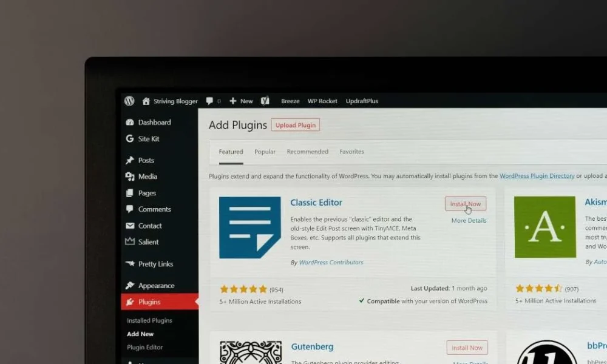Switch to the Recommended tab
Image resolution: width=607 pixels, height=364 pixels.
(x=307, y=152)
